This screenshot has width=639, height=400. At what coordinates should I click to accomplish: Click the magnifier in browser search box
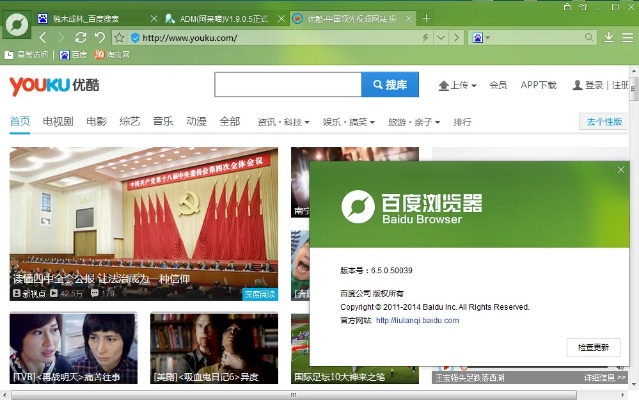click(588, 37)
